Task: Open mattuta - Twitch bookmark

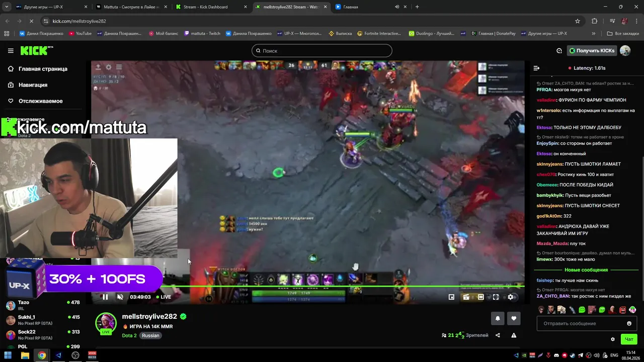Action: click(202, 34)
